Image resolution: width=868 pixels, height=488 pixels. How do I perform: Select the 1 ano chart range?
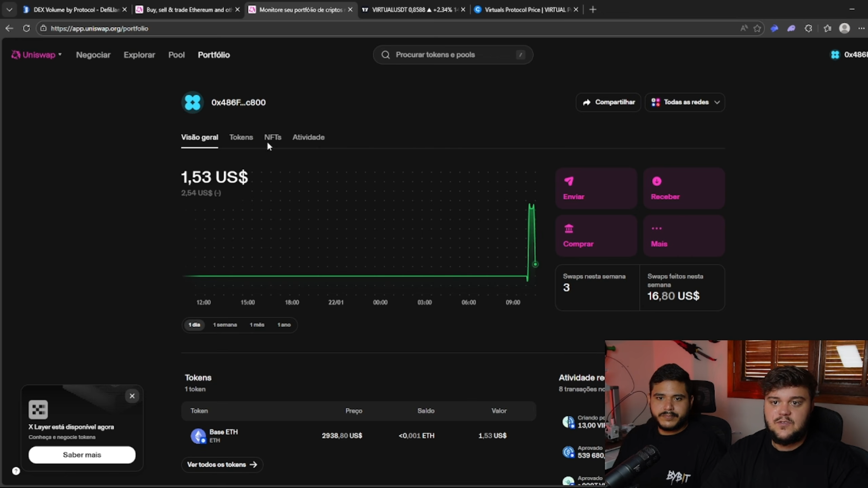pos(284,325)
